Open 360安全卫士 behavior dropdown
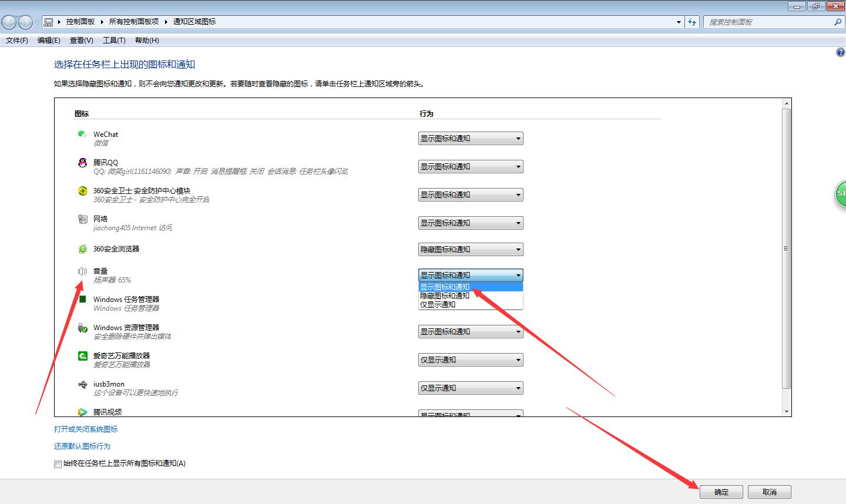This screenshot has width=846, height=504. coord(471,195)
